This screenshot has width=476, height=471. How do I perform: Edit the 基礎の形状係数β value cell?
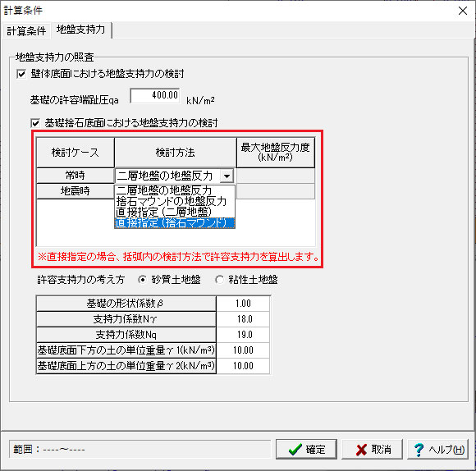click(x=243, y=303)
